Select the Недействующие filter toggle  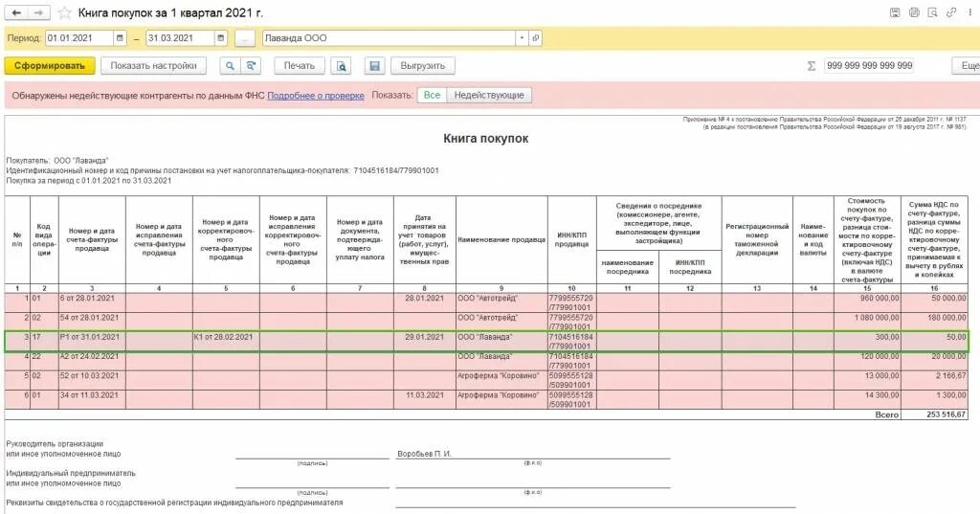tap(489, 95)
